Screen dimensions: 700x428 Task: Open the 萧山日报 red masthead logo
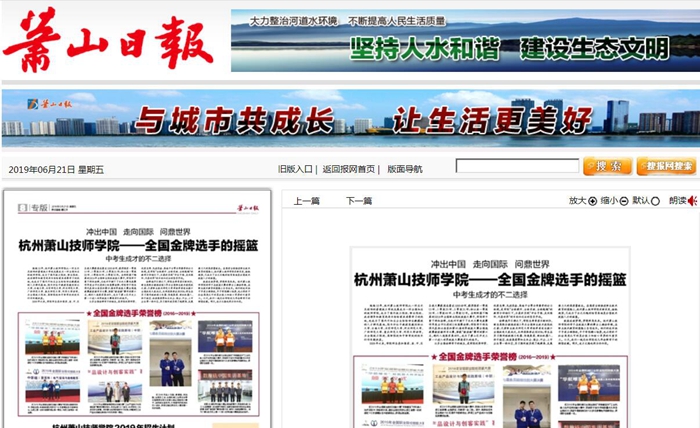point(108,41)
